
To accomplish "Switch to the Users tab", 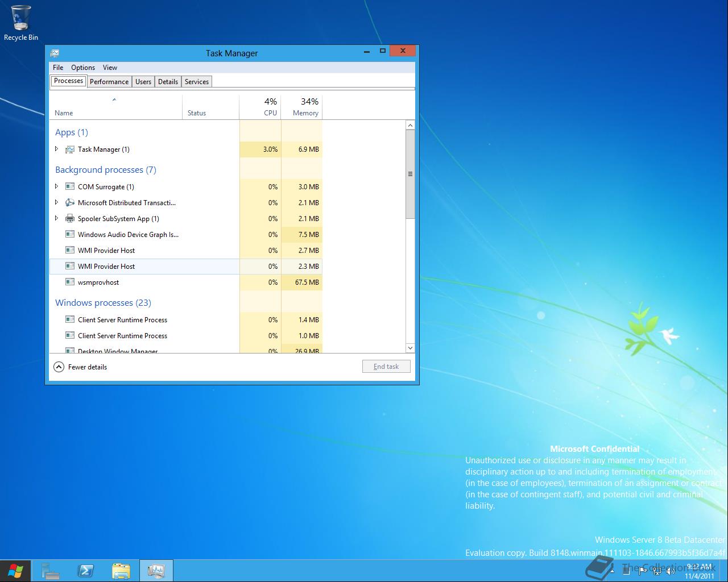I will [x=143, y=82].
